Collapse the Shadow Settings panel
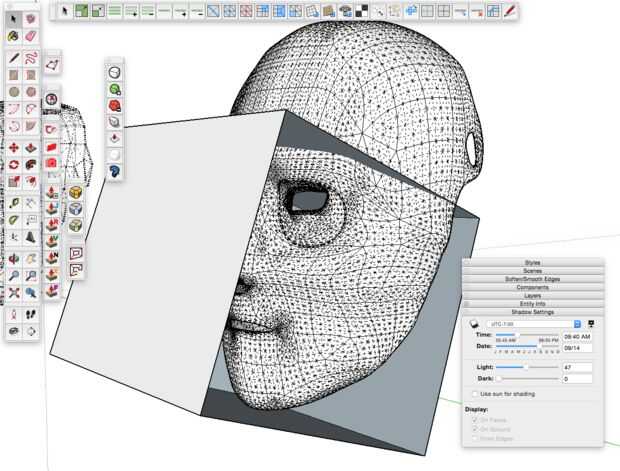 pos(533,312)
